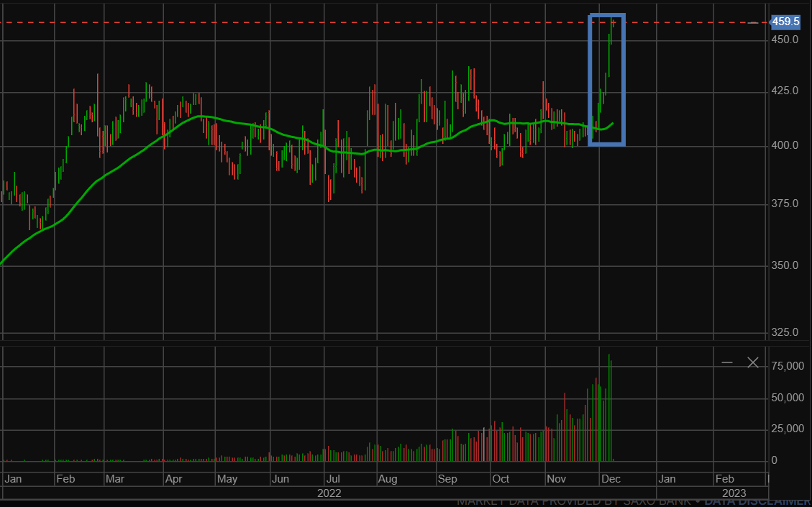Click the Aug label on the time axis
Image resolution: width=812 pixels, height=507 pixels.
pyautogui.click(x=388, y=479)
